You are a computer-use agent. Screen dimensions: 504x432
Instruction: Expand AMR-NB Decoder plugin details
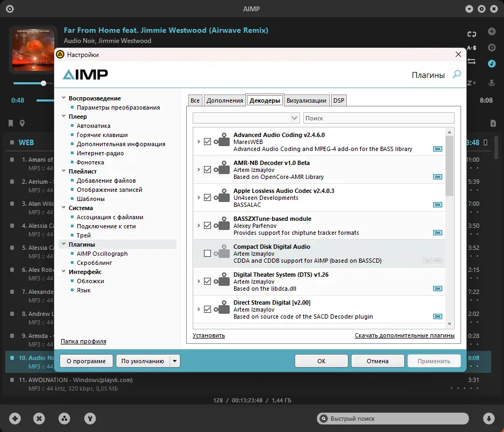click(199, 169)
